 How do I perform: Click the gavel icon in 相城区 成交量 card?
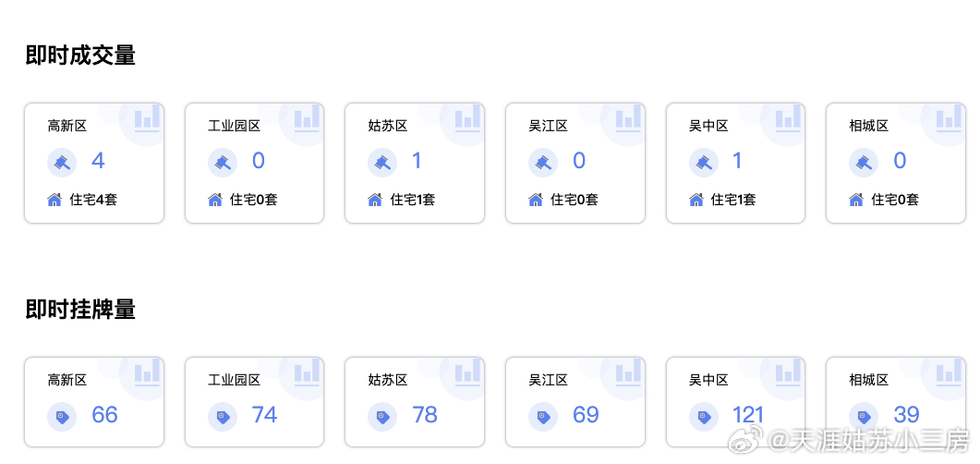click(864, 163)
